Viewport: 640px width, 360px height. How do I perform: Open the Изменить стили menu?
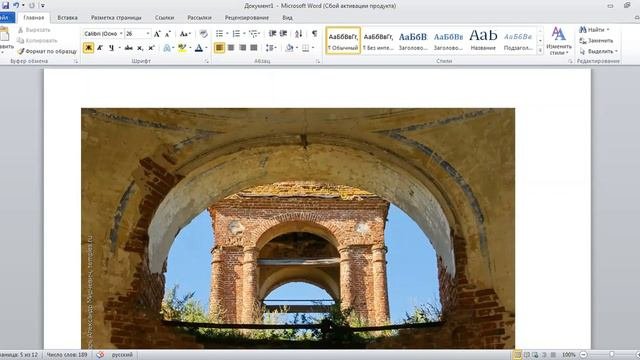point(559,40)
